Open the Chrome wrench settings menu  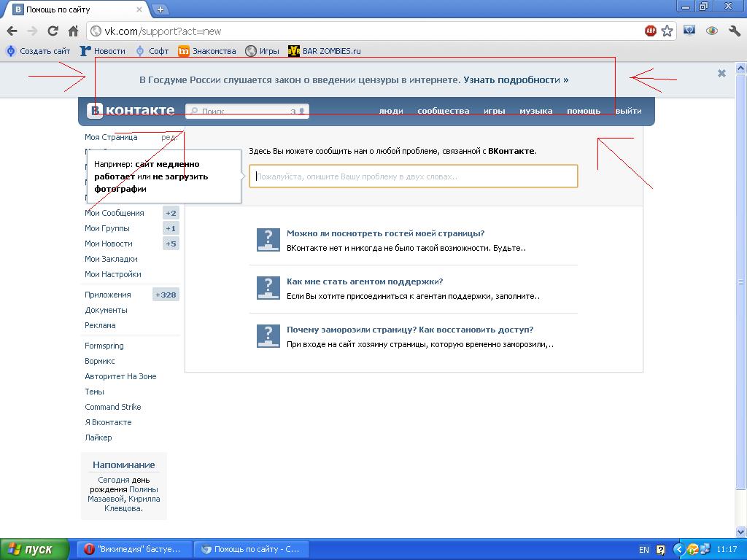tap(734, 31)
